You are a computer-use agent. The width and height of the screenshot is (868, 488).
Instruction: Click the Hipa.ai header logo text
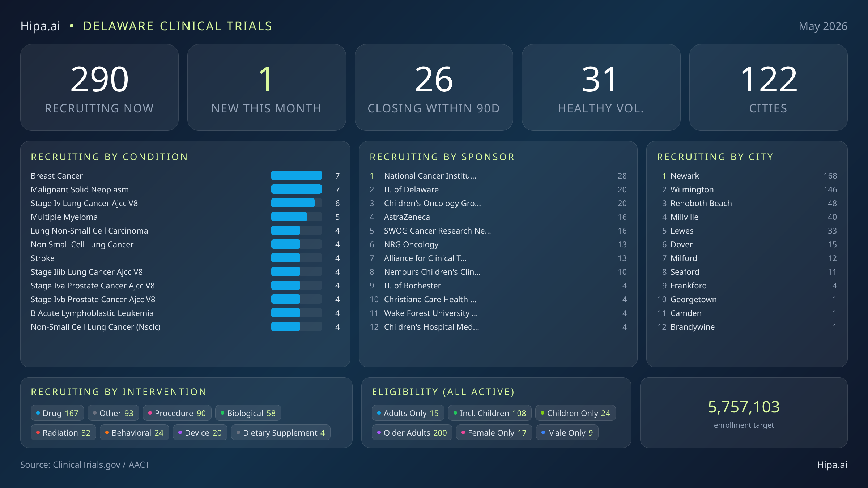(40, 26)
